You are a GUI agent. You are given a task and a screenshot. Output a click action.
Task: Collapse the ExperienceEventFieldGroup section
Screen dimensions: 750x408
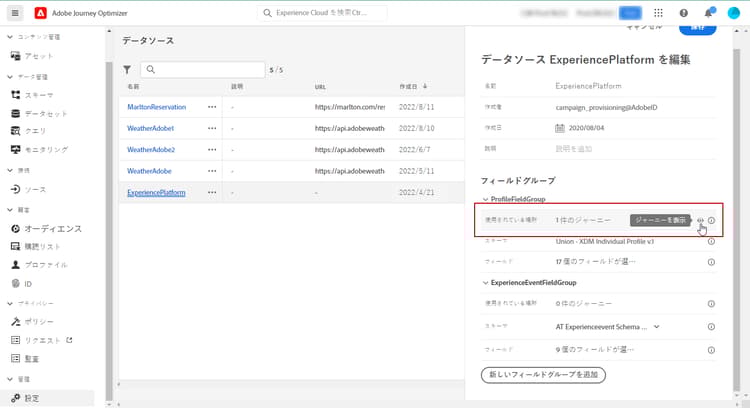point(485,283)
